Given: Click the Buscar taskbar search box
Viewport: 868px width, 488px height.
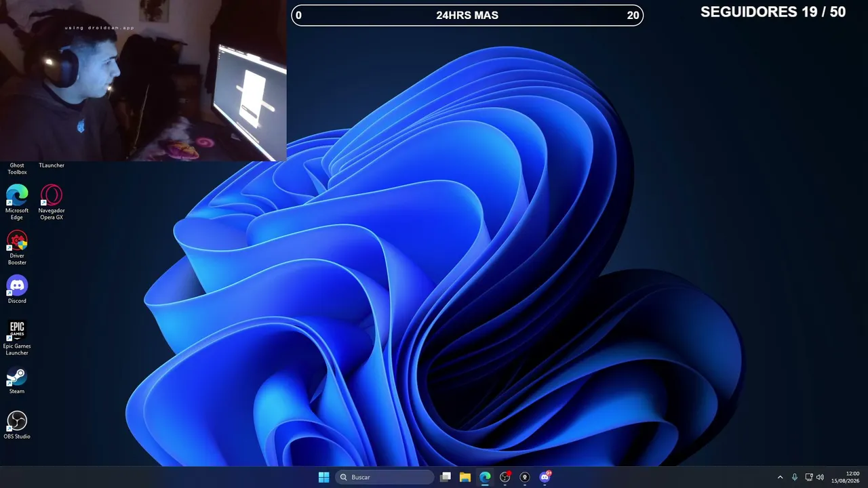Looking at the screenshot, I should (384, 477).
